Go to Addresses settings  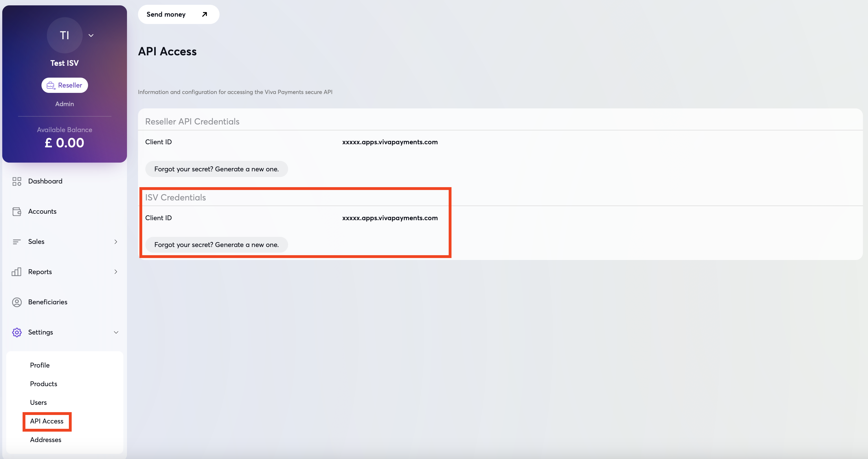(45, 440)
